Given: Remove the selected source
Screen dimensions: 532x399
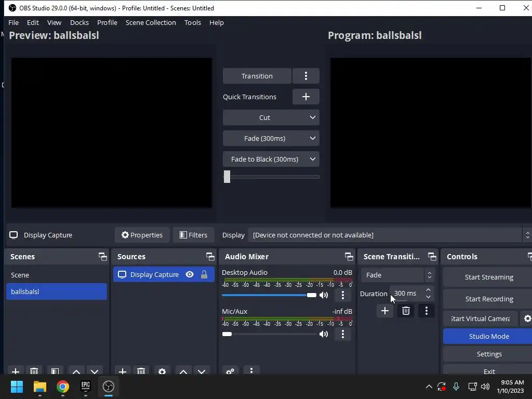Looking at the screenshot, I should tap(141, 371).
